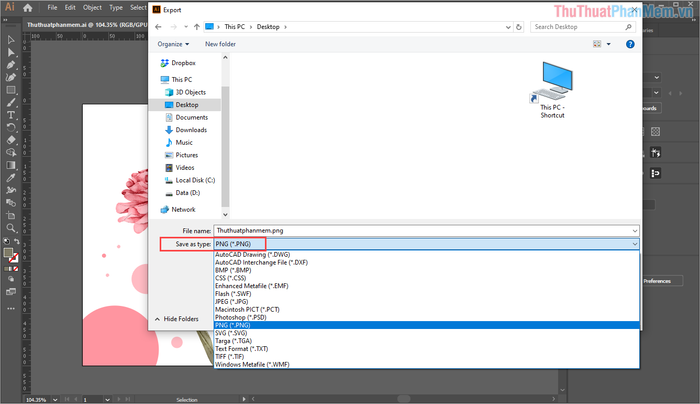700x404 pixels.
Task: Open the view options dropdown arrow
Action: click(608, 44)
